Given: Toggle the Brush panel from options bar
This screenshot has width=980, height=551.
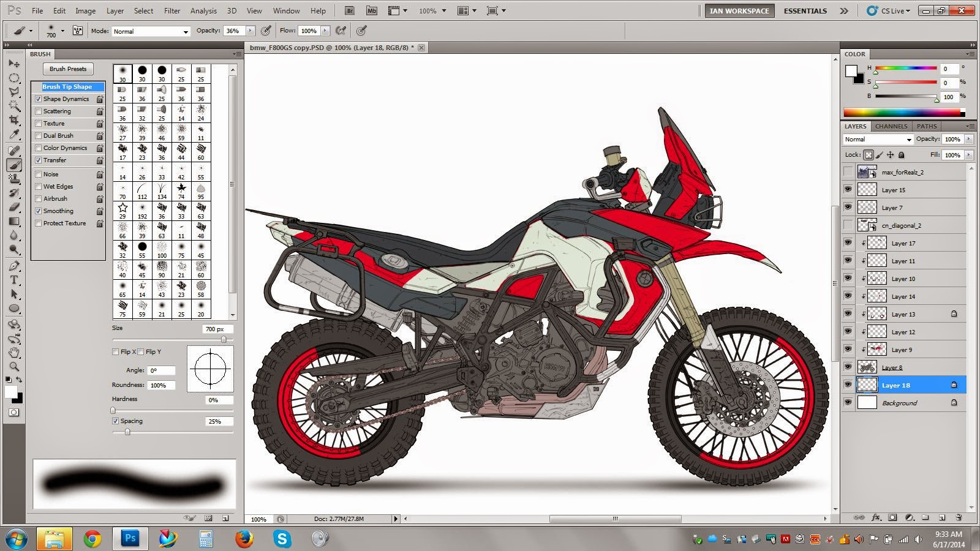Looking at the screenshot, I should [x=78, y=31].
